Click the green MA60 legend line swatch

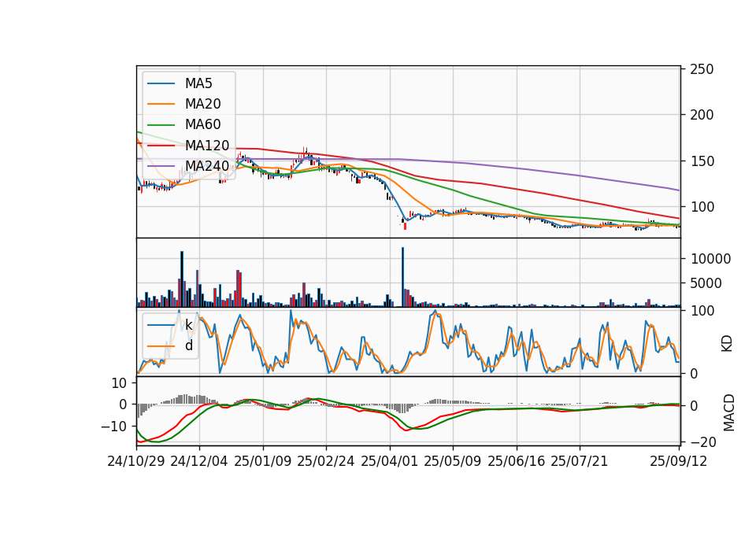coord(161,125)
